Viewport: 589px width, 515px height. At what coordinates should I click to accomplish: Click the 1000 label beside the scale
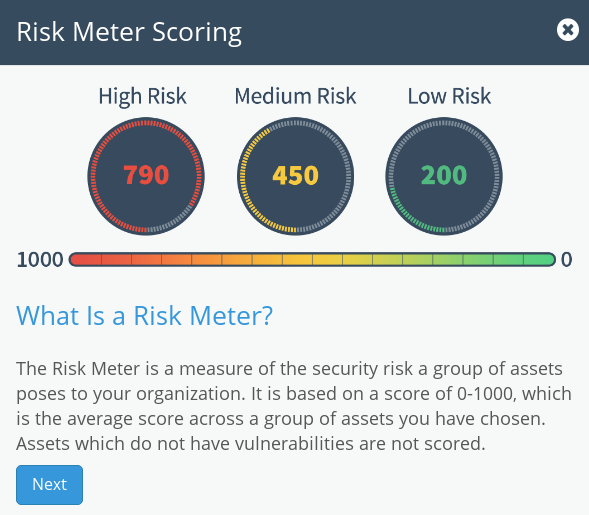tap(40, 260)
